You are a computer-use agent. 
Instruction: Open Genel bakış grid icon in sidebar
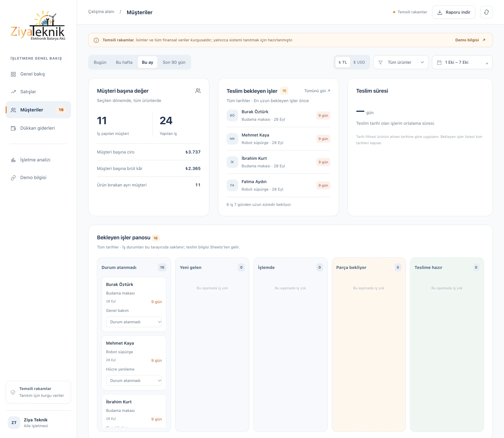[x=13, y=74]
